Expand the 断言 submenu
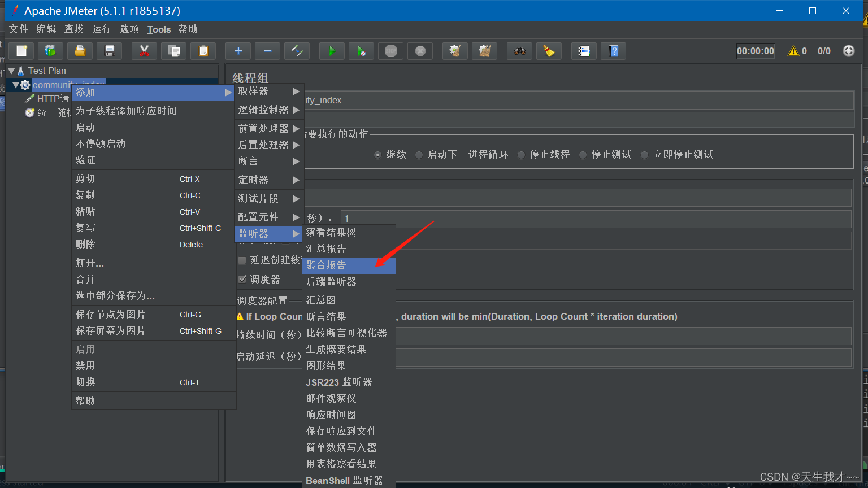Screen dimensions: 868x488 269,161
